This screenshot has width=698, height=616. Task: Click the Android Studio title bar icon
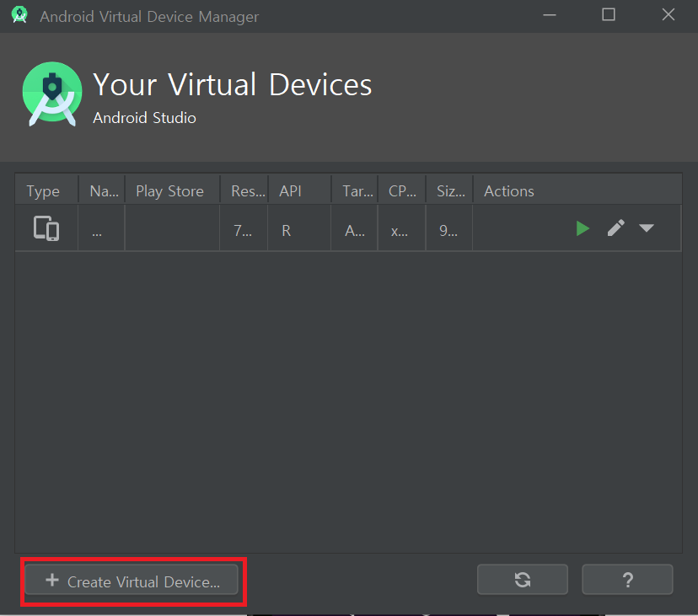point(19,14)
